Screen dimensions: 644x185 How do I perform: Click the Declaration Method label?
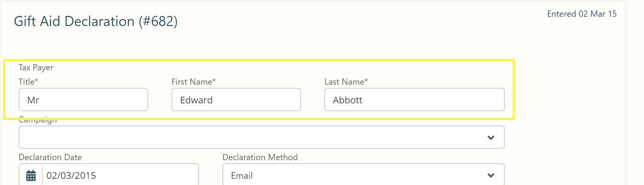(260, 157)
